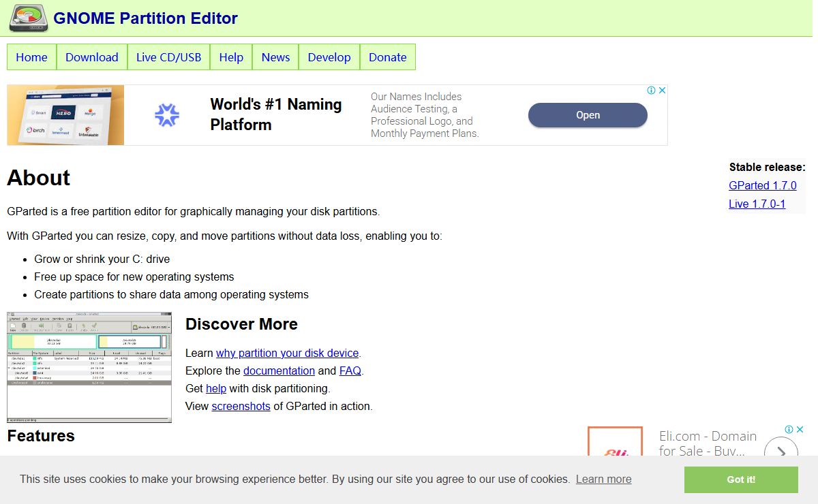Click the snowflake logo in the naming ad

tap(167, 115)
